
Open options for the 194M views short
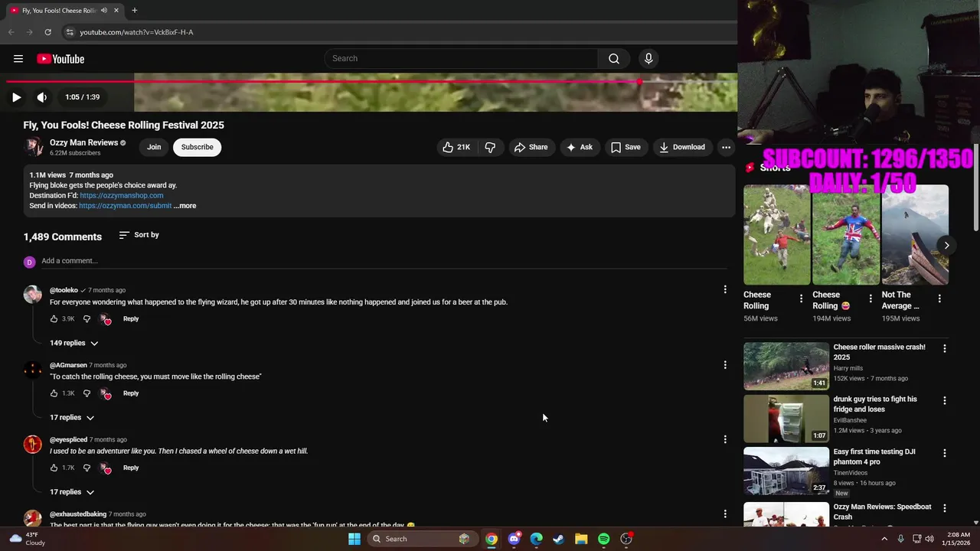[871, 298]
